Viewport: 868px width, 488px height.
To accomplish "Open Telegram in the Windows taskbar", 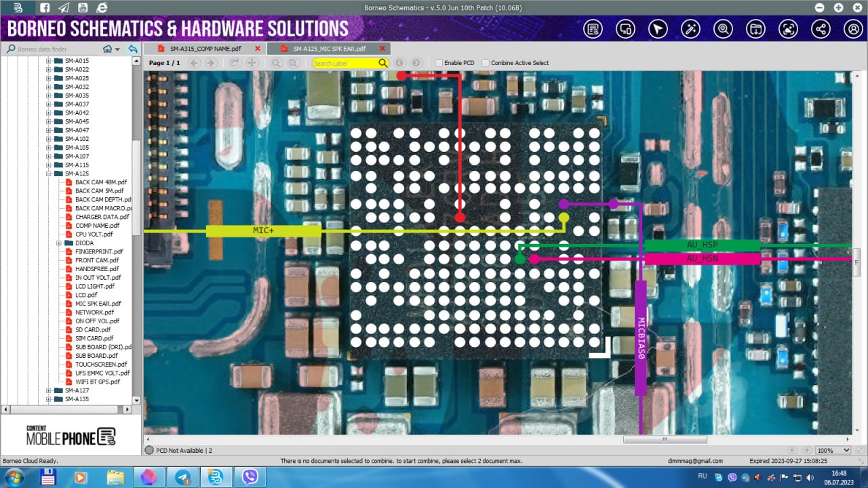I will point(183,477).
